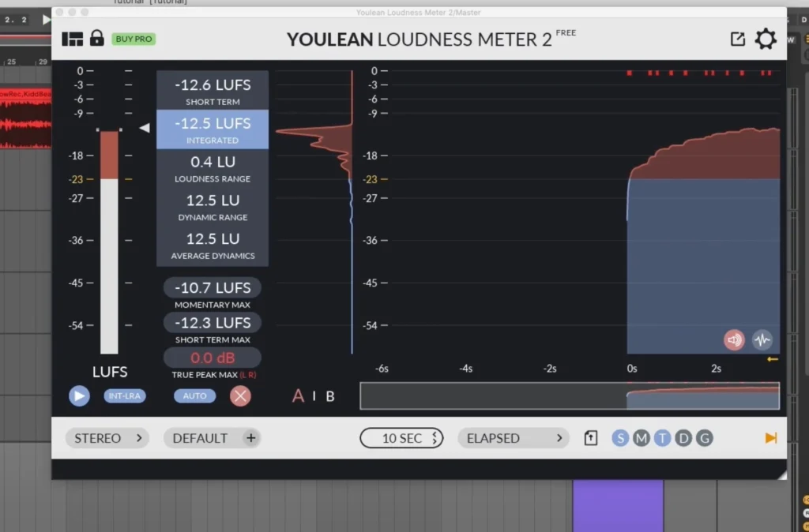Viewport: 809px width, 532px height.
Task: Change the 10 SEC time window
Action: click(401, 438)
